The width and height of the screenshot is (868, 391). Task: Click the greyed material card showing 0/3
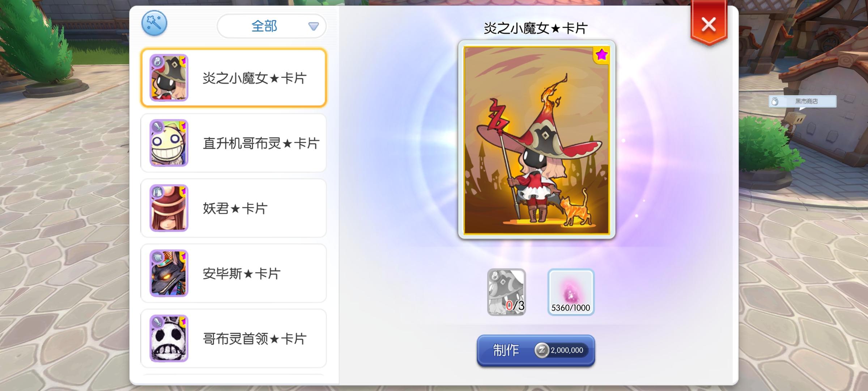(506, 292)
